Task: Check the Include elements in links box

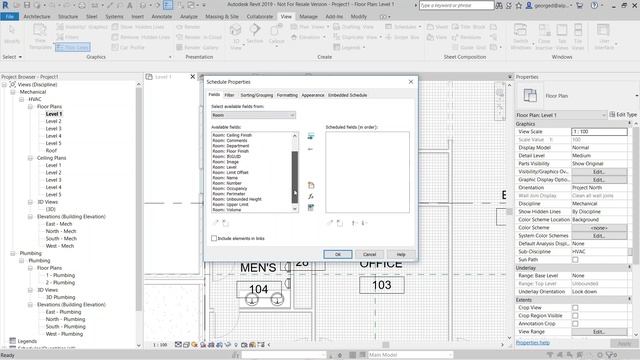Action: 214,238
